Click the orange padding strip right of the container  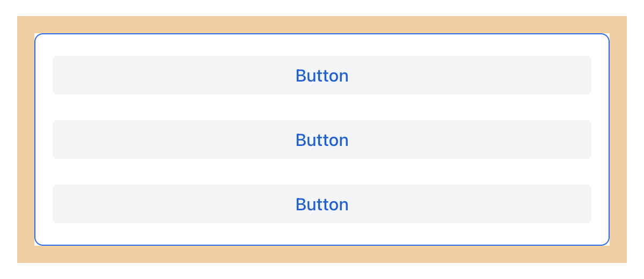pos(618,139)
